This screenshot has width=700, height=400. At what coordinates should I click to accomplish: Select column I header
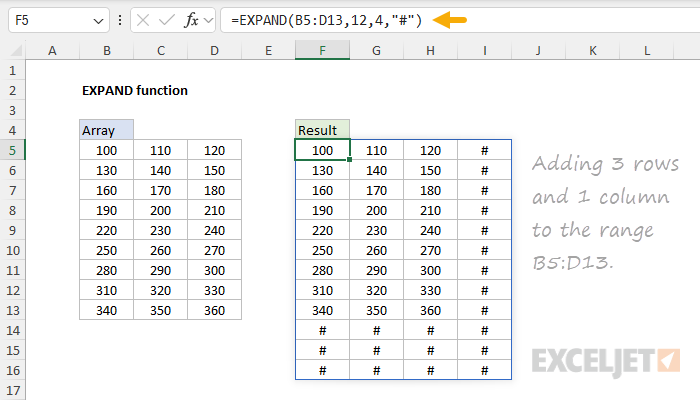pos(484,51)
